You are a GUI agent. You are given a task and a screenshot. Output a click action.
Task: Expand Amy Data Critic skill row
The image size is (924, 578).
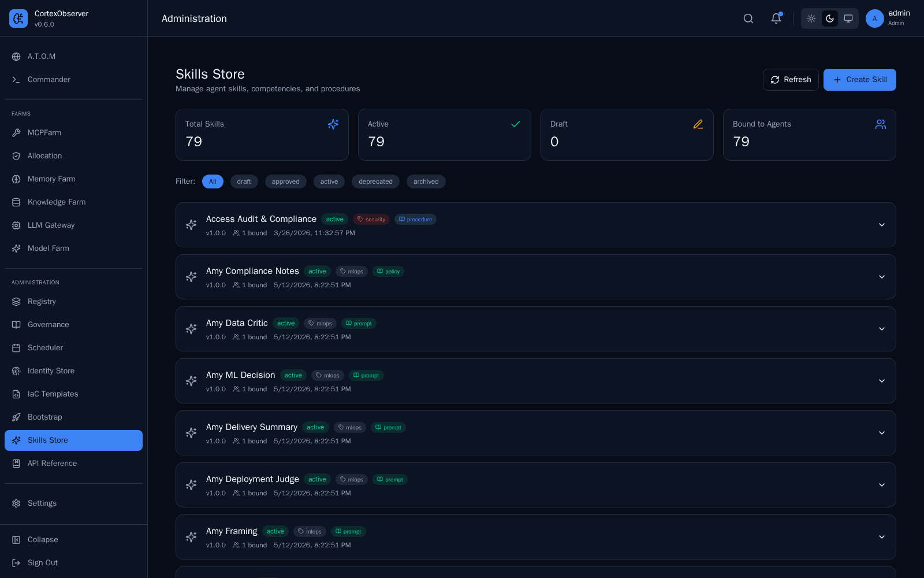[882, 329]
